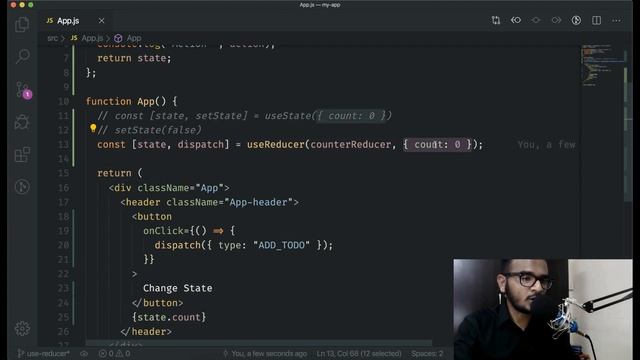The height and width of the screenshot is (360, 640).
Task: Click line number 20 in the gutter
Action: tap(63, 245)
